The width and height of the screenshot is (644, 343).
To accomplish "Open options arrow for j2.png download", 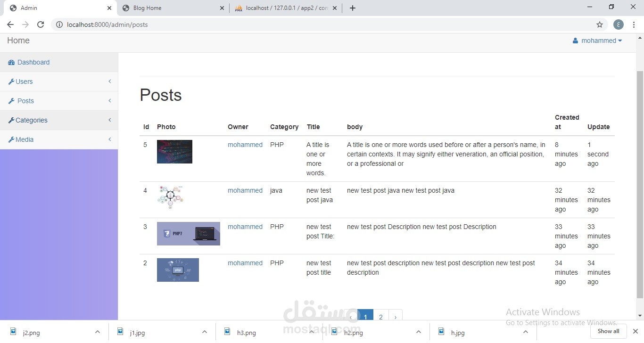I will coord(98,332).
